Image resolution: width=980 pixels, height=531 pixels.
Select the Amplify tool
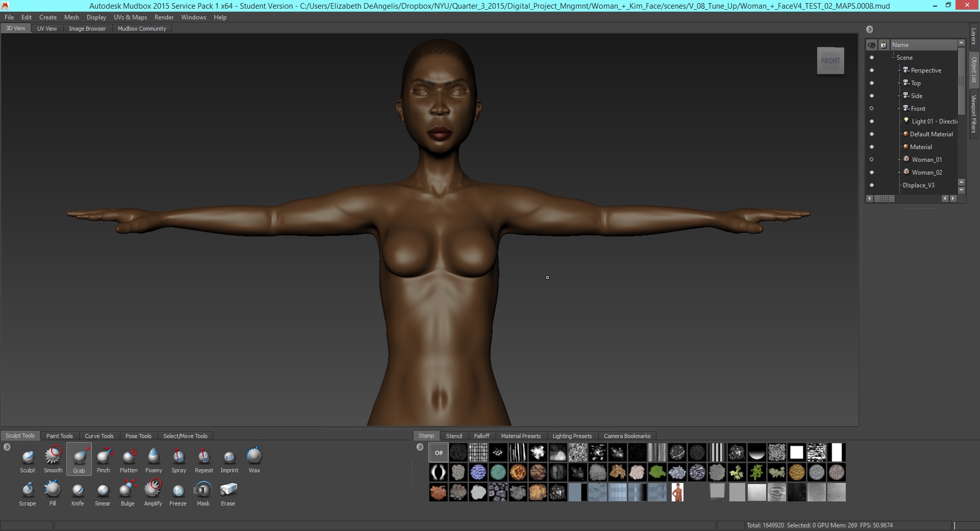(x=153, y=493)
